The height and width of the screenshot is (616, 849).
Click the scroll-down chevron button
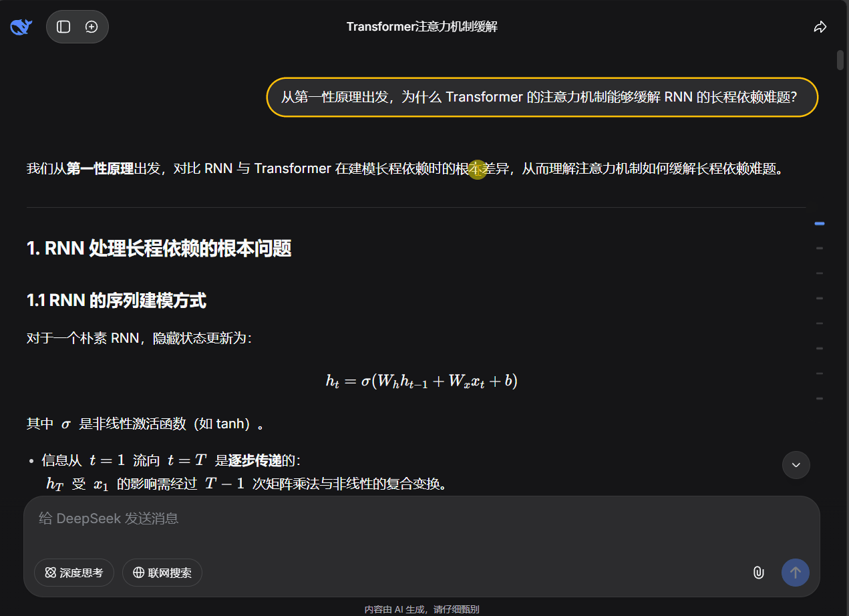click(796, 464)
